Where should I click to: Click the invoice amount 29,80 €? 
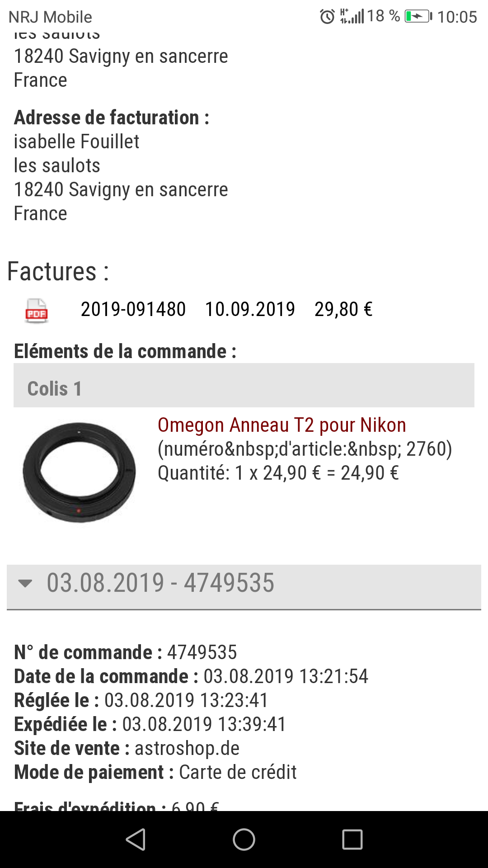coord(343,310)
